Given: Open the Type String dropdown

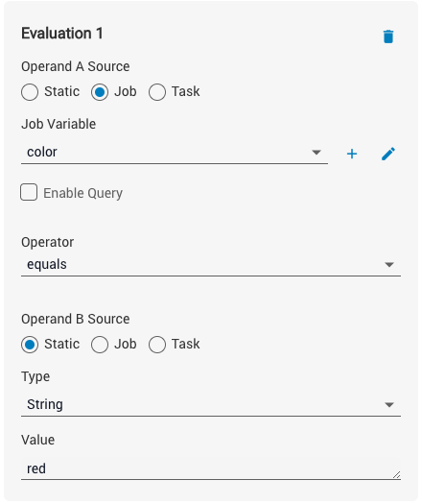Looking at the screenshot, I should (x=211, y=405).
